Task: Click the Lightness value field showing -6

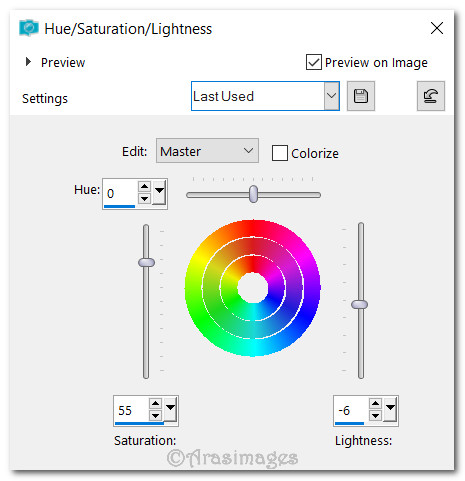Action: point(351,410)
